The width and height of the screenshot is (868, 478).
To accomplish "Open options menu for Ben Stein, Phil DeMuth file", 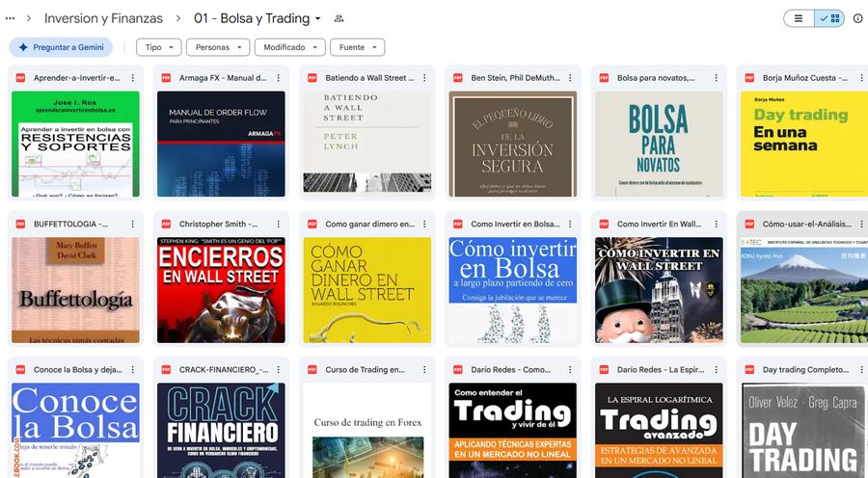I will (x=570, y=78).
